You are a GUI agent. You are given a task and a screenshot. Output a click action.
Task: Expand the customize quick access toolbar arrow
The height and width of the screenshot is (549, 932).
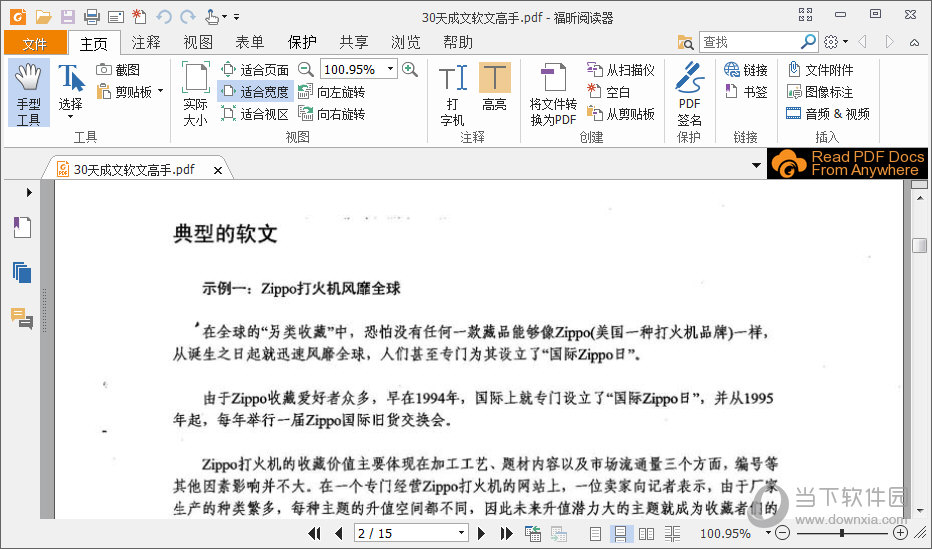237,17
